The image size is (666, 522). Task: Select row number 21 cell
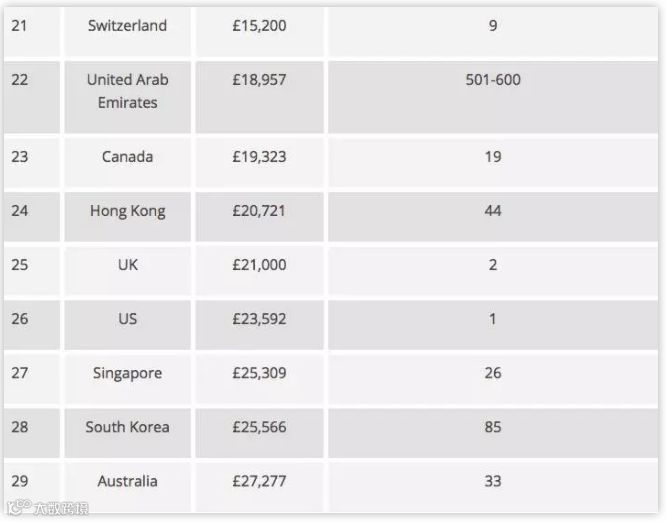[x=32, y=31]
